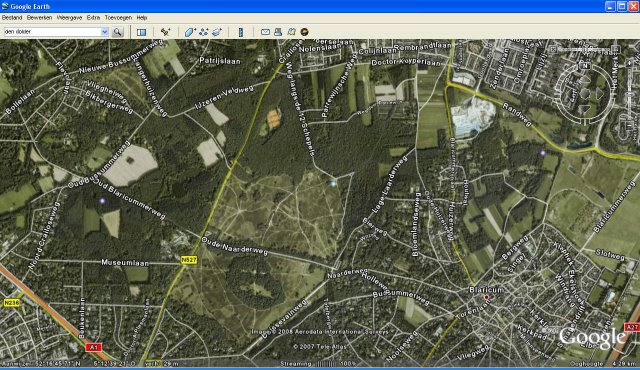Screen dimensions: 640x370
Task: Show in Google Maps icon
Action: [291, 32]
